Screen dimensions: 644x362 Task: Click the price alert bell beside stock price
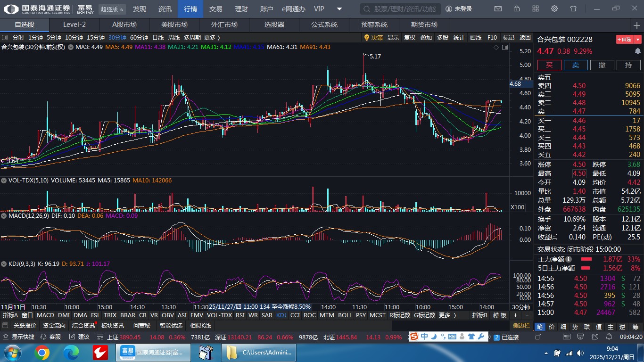pos(638,51)
